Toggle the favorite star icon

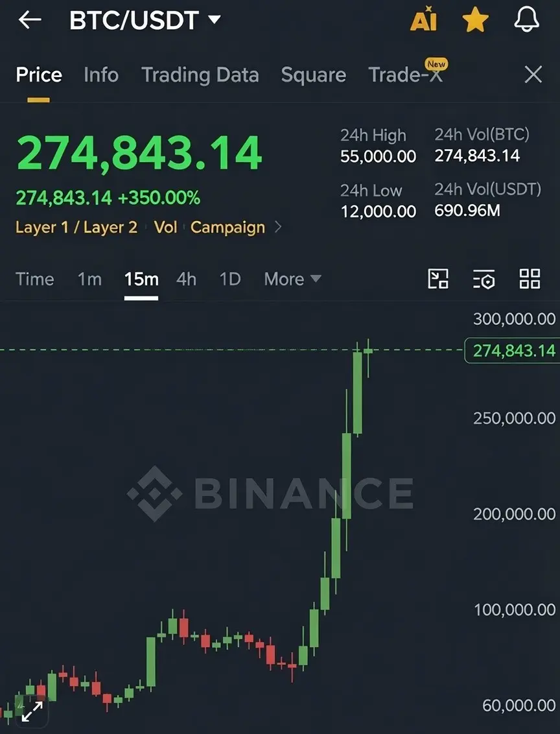[475, 21]
